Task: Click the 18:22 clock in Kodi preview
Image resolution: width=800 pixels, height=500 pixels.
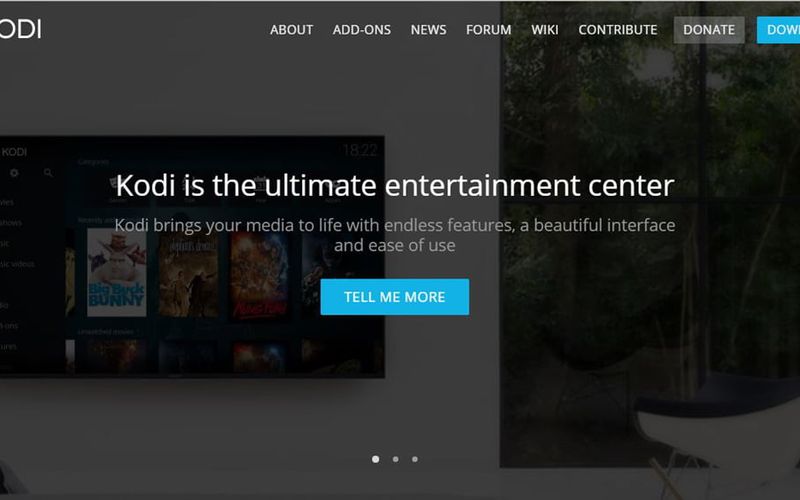Action: [360, 150]
